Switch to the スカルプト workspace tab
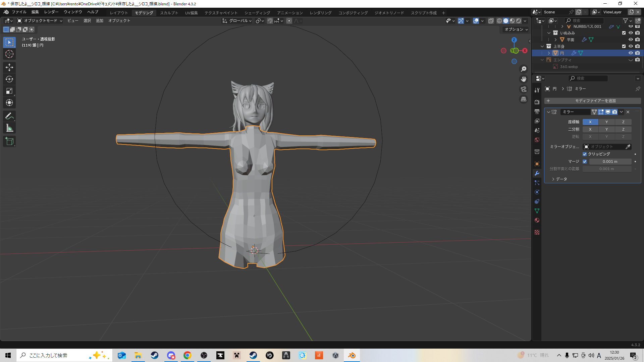 (169, 13)
